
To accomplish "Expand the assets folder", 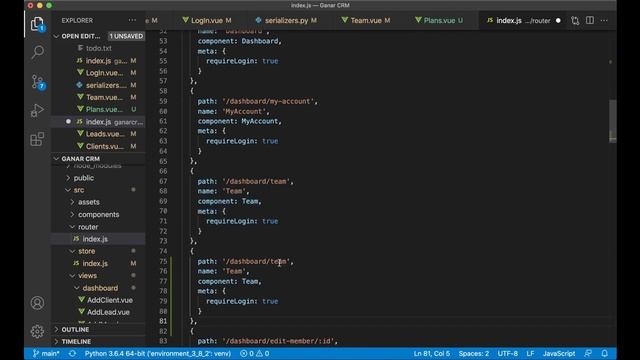I will tap(89, 202).
